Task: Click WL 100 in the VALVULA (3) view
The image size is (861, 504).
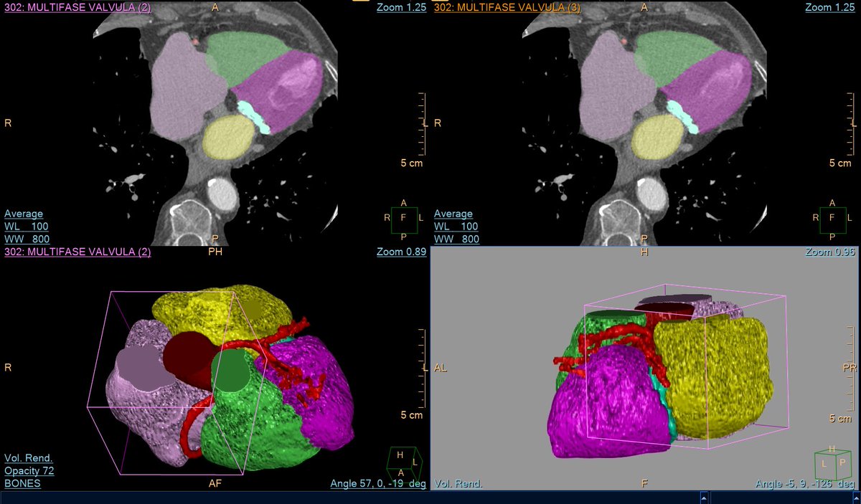Action: [457, 227]
